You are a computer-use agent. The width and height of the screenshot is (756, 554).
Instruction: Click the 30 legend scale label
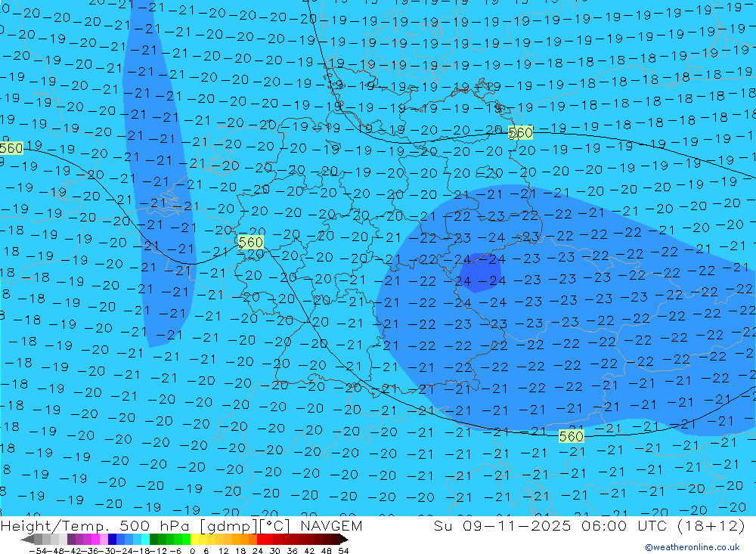coord(275,551)
